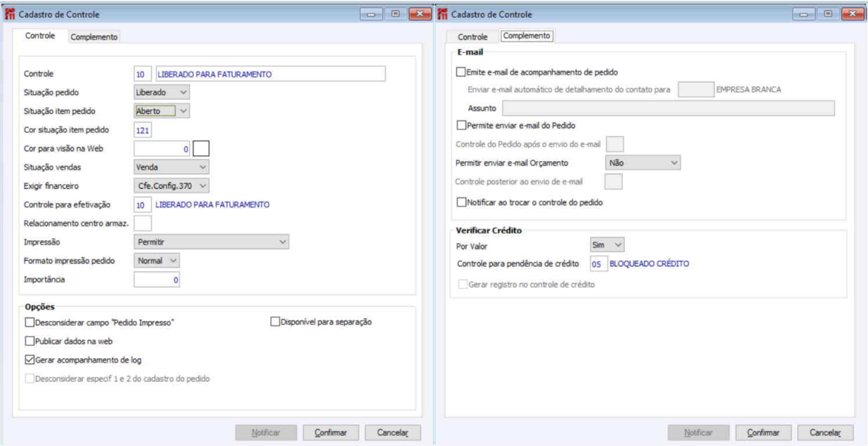The height and width of the screenshot is (446, 868).
Task: Click Confirmar in the left window
Action: tap(331, 433)
